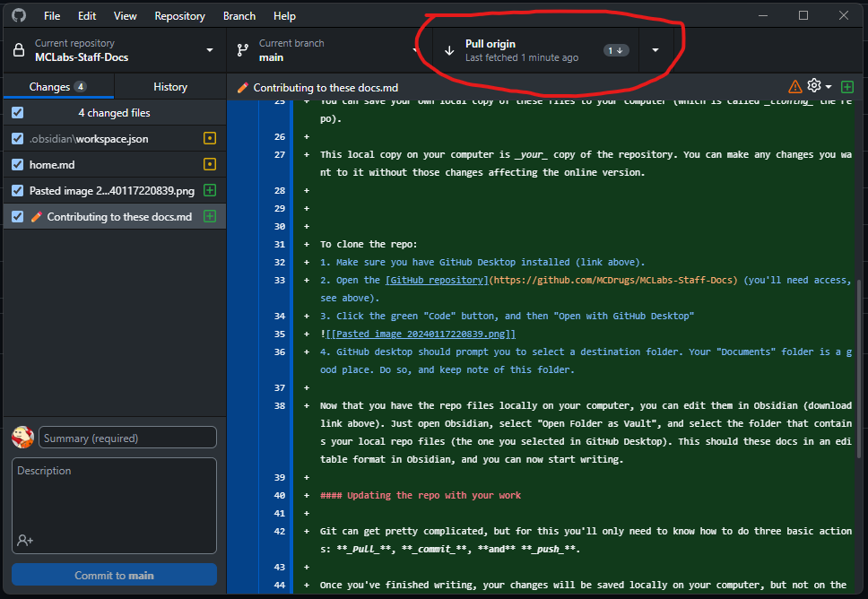The height and width of the screenshot is (599, 868).
Task: Click diff line number 44
Action: click(x=280, y=586)
